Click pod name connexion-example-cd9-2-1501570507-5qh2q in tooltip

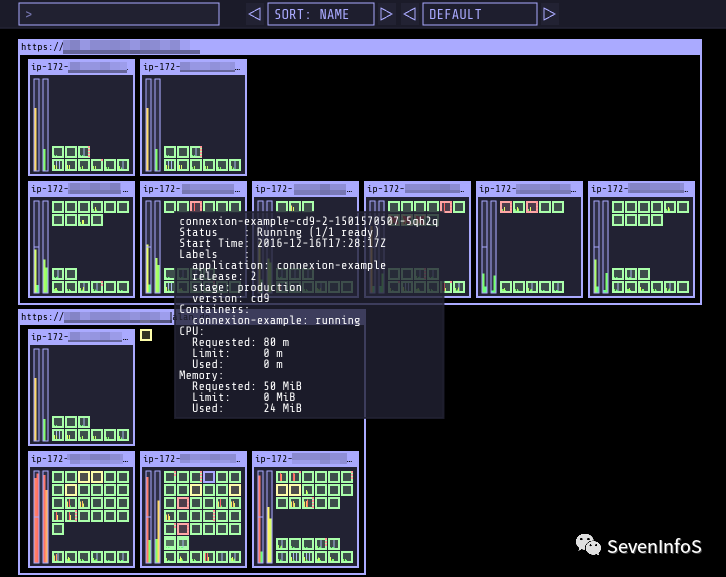(x=308, y=221)
